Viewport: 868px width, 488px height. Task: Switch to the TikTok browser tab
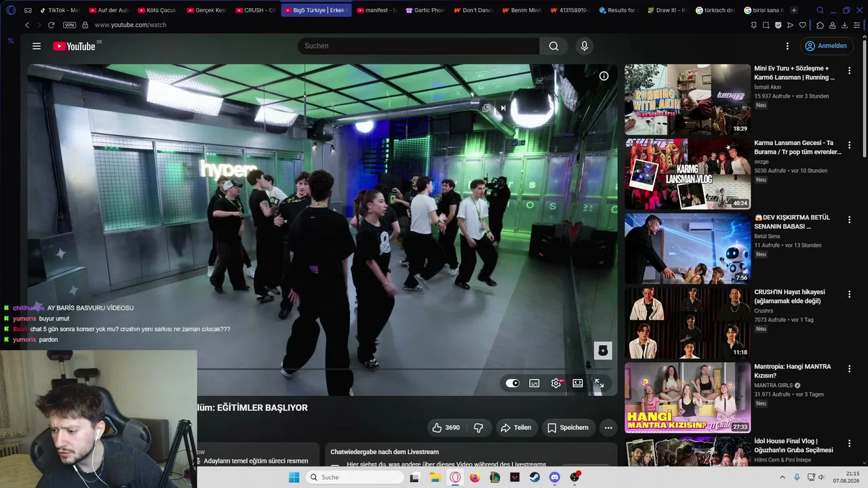60,10
